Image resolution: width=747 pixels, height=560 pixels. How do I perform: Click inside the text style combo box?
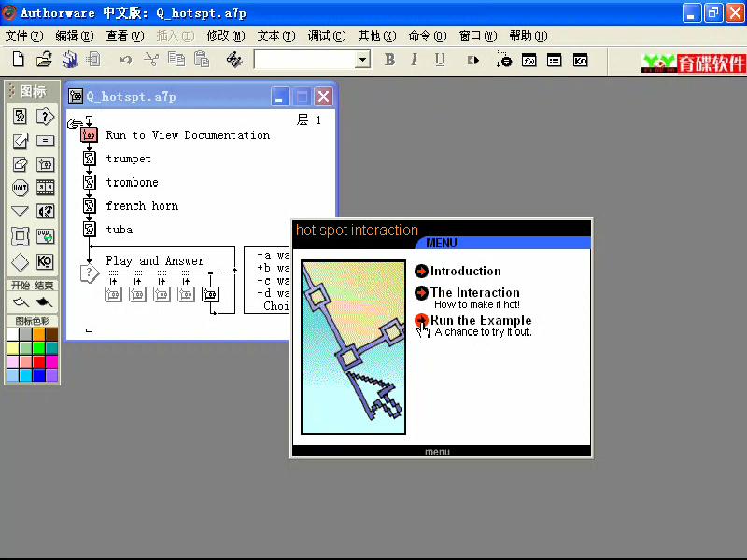[305, 60]
